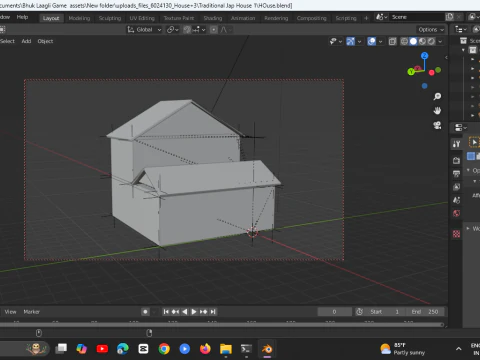Open the pivot point dropdown
The image size is (480, 360).
(x=172, y=30)
